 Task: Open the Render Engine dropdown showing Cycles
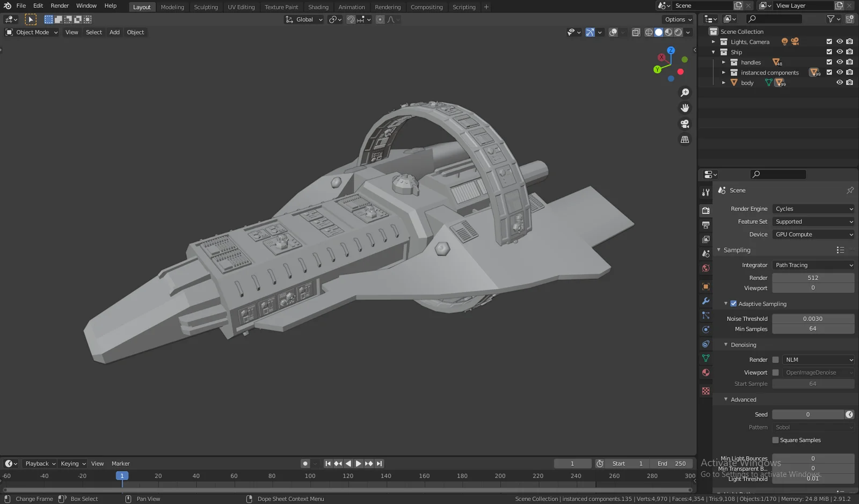click(x=813, y=209)
